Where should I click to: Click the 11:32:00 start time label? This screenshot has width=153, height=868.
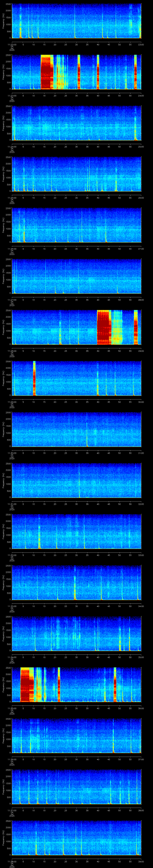[12, 555]
